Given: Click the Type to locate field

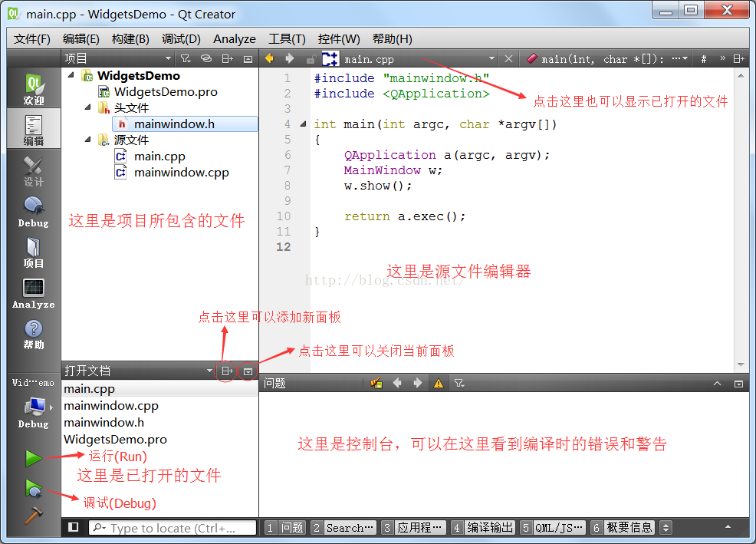Looking at the screenshot, I should 172,528.
